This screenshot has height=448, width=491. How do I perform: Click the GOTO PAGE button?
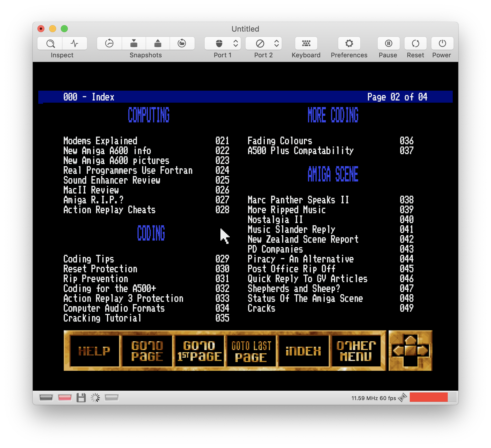tap(147, 351)
